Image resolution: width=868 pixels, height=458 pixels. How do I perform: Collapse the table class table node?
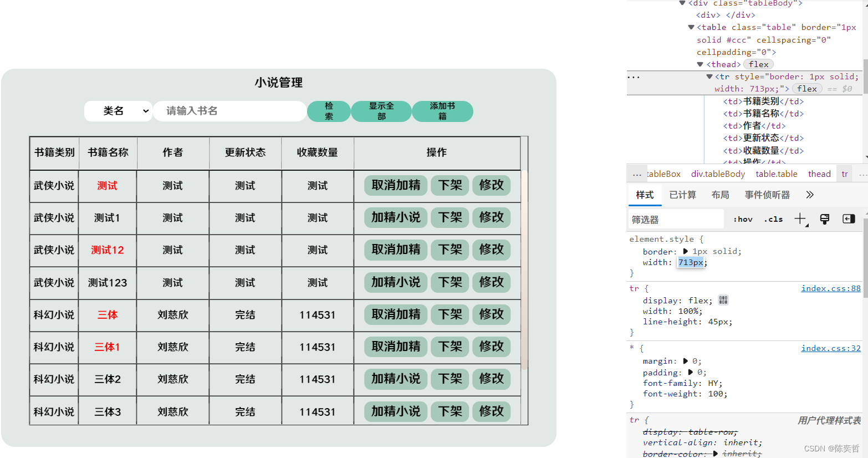click(691, 27)
